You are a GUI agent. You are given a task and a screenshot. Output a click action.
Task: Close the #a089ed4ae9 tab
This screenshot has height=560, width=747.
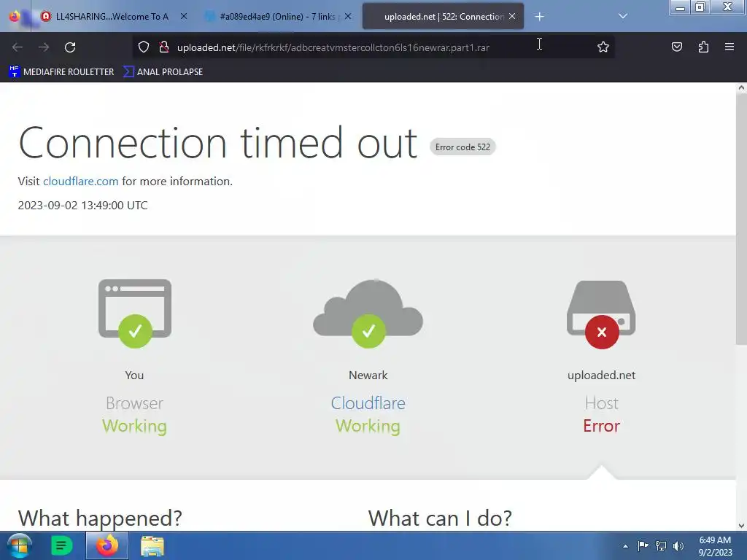pyautogui.click(x=348, y=16)
